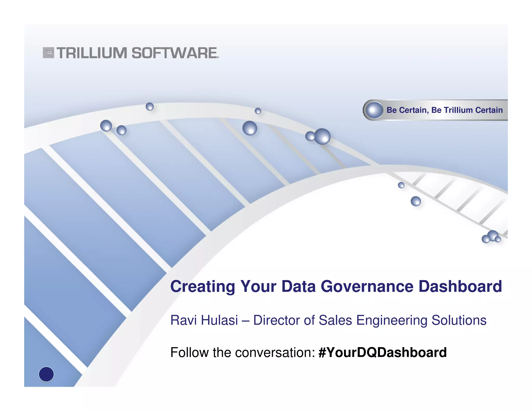Click the Trillium Software logo text
532x411 pixels.
pyautogui.click(x=137, y=53)
